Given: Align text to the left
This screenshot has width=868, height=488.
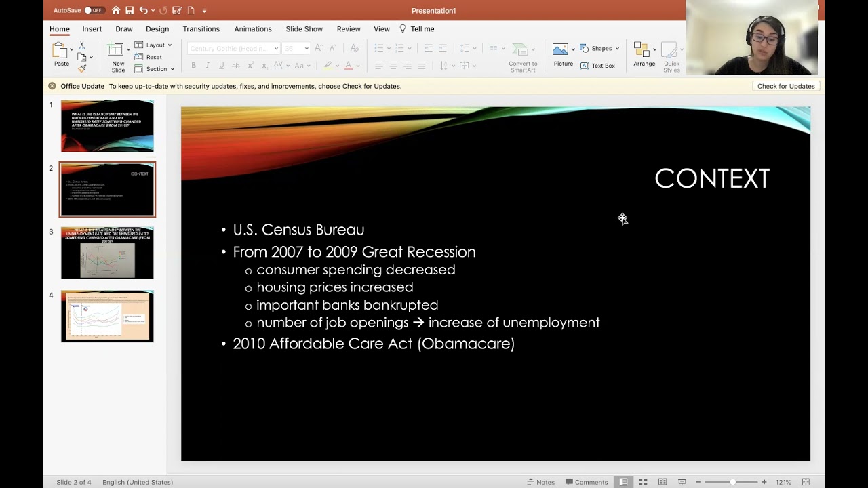Looking at the screenshot, I should click(379, 66).
